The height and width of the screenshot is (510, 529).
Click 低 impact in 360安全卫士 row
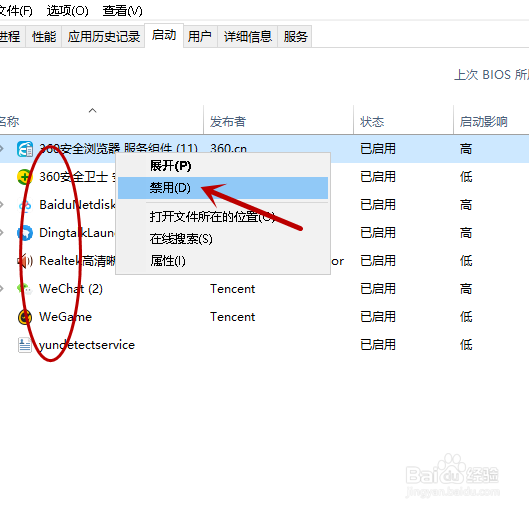[466, 177]
